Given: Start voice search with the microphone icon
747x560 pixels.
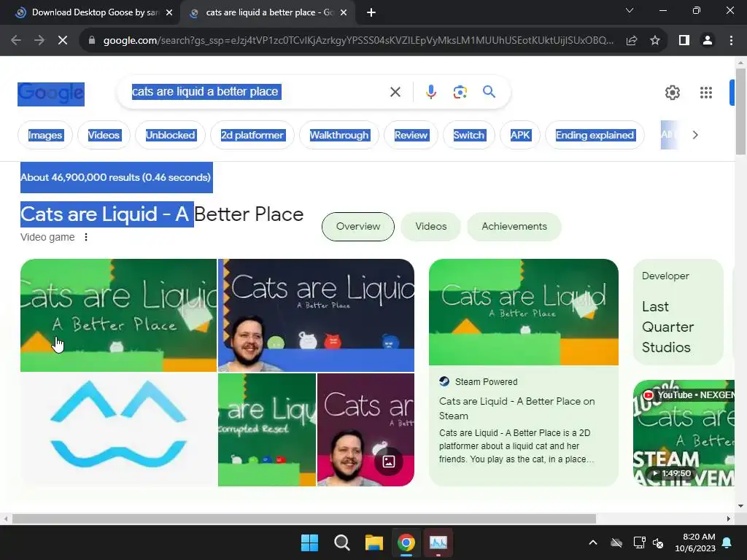Looking at the screenshot, I should pos(431,92).
